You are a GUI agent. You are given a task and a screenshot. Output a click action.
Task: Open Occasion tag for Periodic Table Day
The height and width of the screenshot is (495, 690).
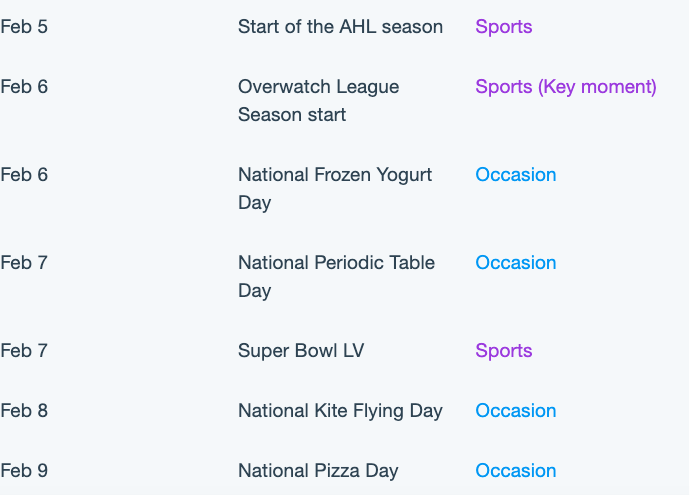pos(516,263)
